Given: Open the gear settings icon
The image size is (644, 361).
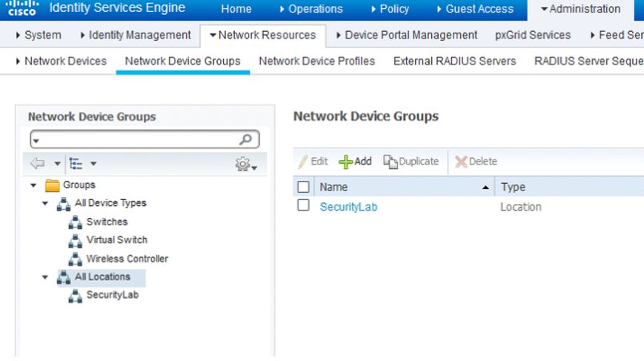Looking at the screenshot, I should [243, 164].
